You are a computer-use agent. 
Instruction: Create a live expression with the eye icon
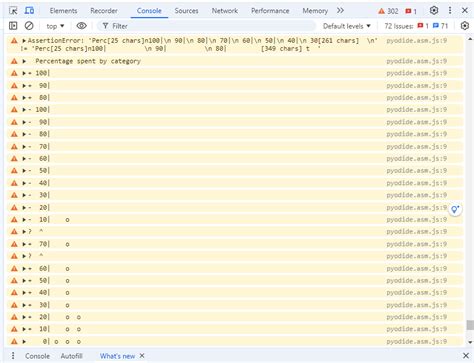click(x=81, y=26)
